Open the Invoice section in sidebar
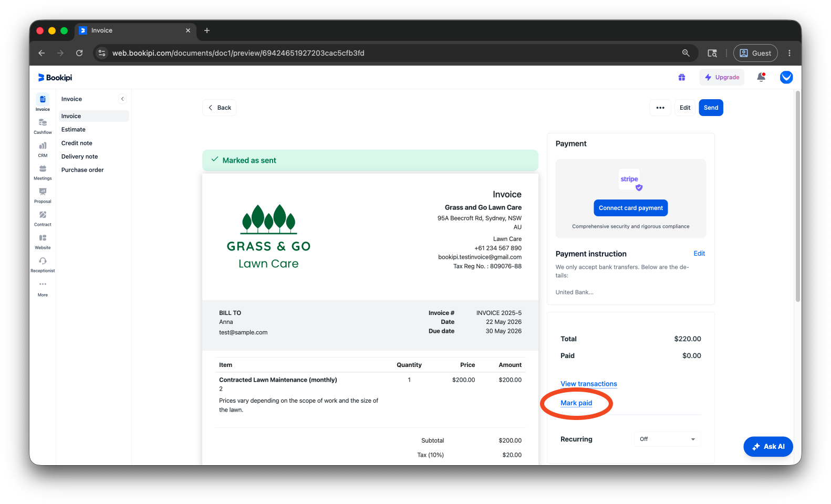 tap(43, 102)
